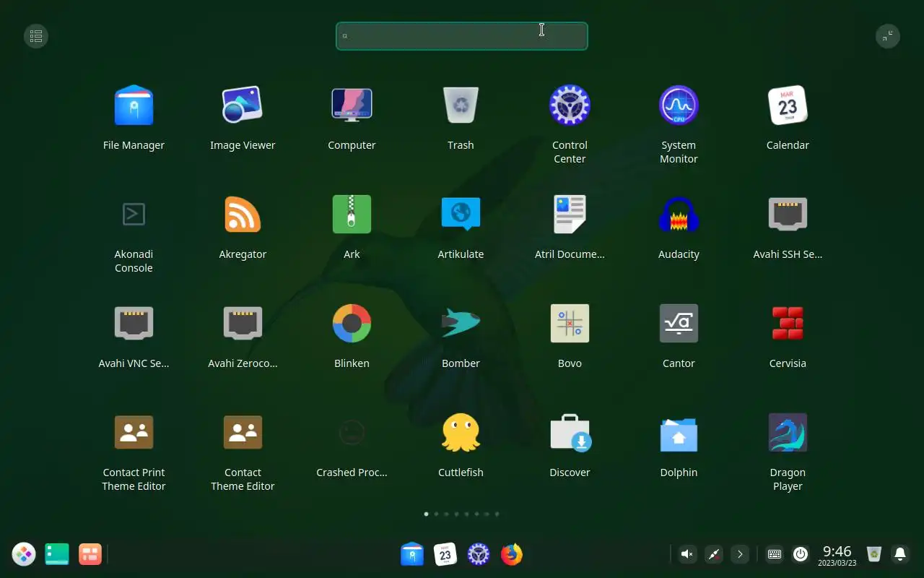This screenshot has height=578, width=924.
Task: Open Control Center from the dock
Action: (x=479, y=554)
